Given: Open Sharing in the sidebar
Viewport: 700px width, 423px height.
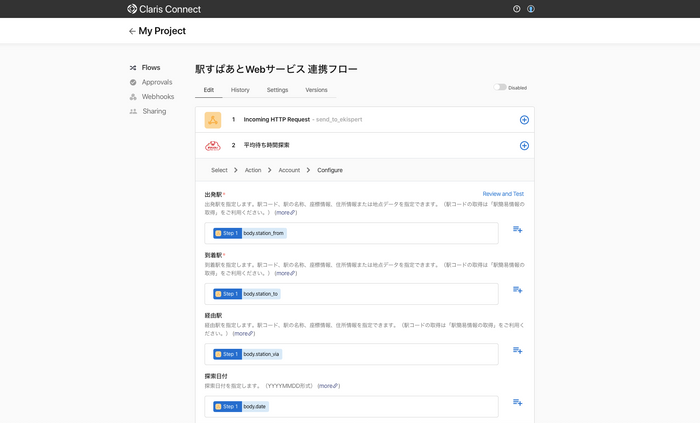Looking at the screenshot, I should 154,112.
